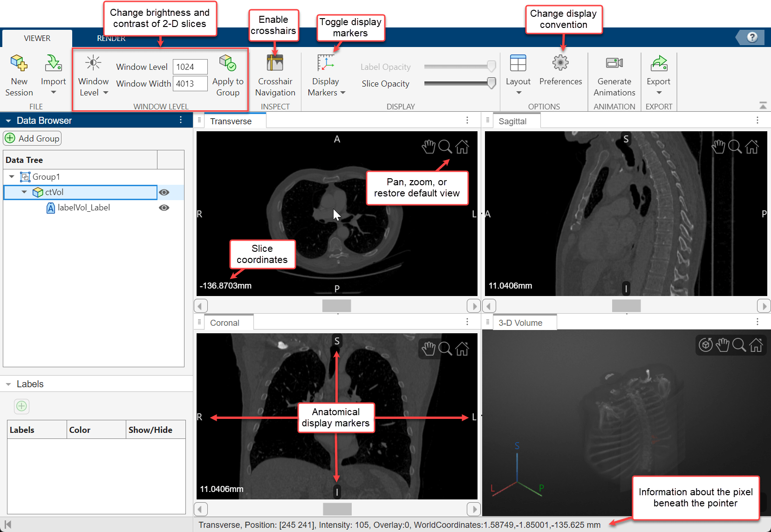771x532 pixels.
Task: Collapse the Labels panel
Action: (8, 384)
